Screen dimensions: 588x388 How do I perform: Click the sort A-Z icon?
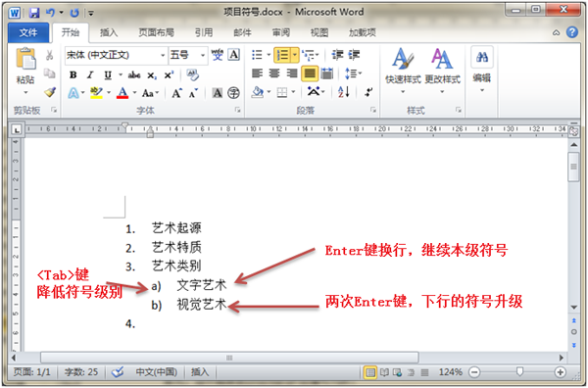[x=344, y=92]
